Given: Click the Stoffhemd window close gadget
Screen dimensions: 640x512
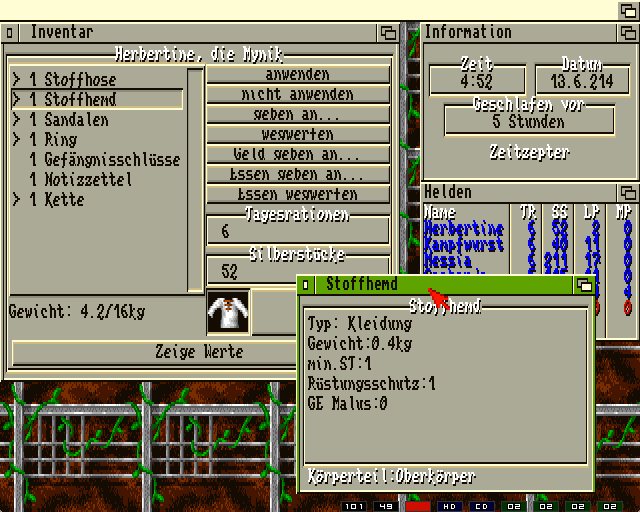Looking at the screenshot, I should point(307,285).
